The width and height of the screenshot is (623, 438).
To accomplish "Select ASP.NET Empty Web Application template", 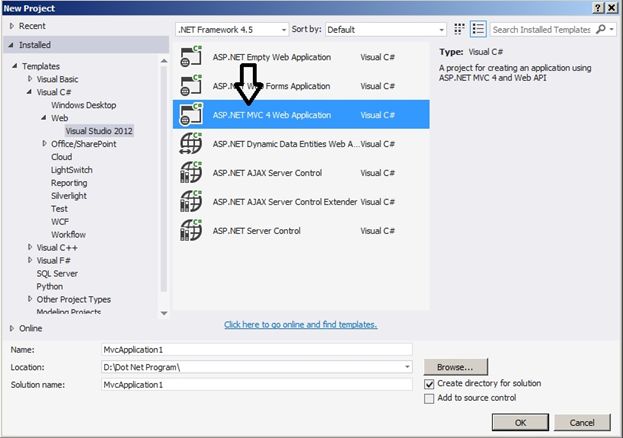I will pyautogui.click(x=301, y=57).
